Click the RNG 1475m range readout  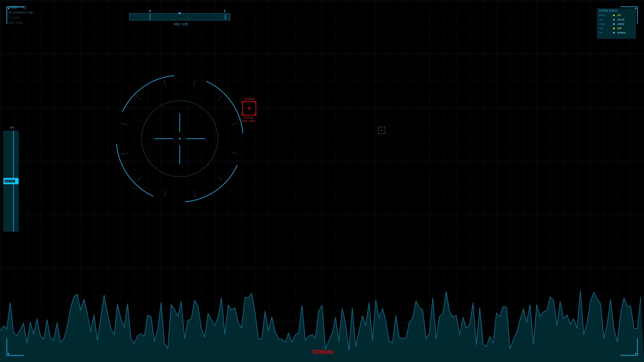(x=249, y=121)
